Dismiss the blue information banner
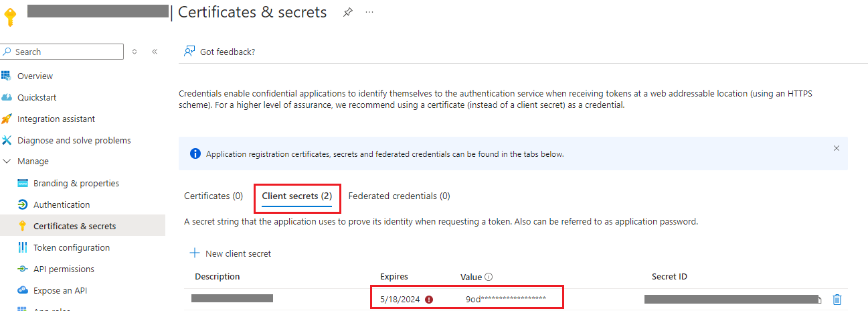 [836, 148]
